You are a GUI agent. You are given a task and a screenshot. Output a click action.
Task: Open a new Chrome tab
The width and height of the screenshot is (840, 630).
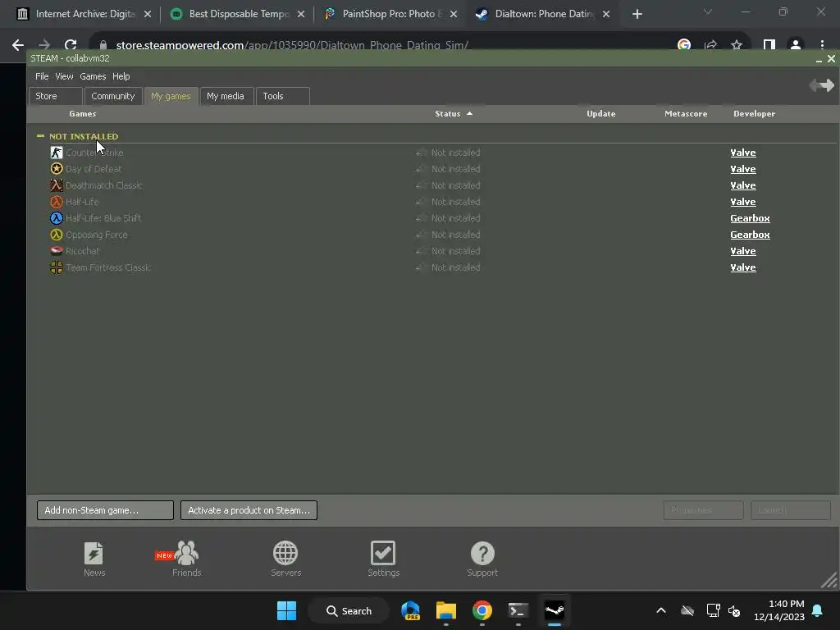coord(637,14)
